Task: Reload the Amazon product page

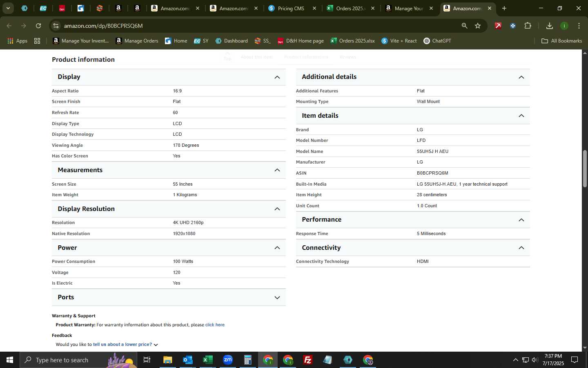Action: tap(38, 26)
